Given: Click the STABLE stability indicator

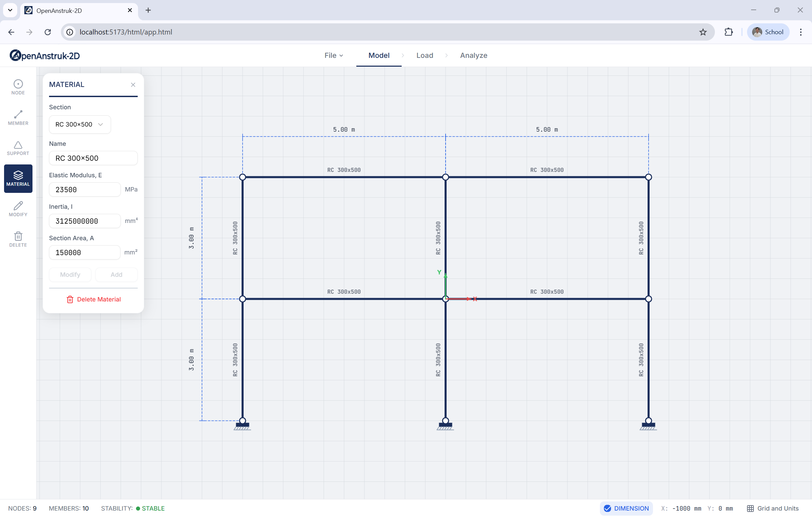Looking at the screenshot, I should [x=150, y=508].
